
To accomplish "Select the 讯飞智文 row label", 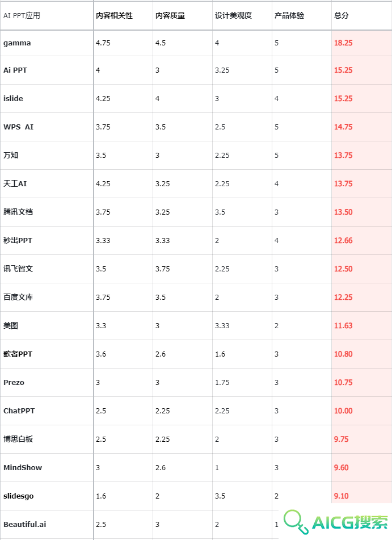I will (x=18, y=269).
